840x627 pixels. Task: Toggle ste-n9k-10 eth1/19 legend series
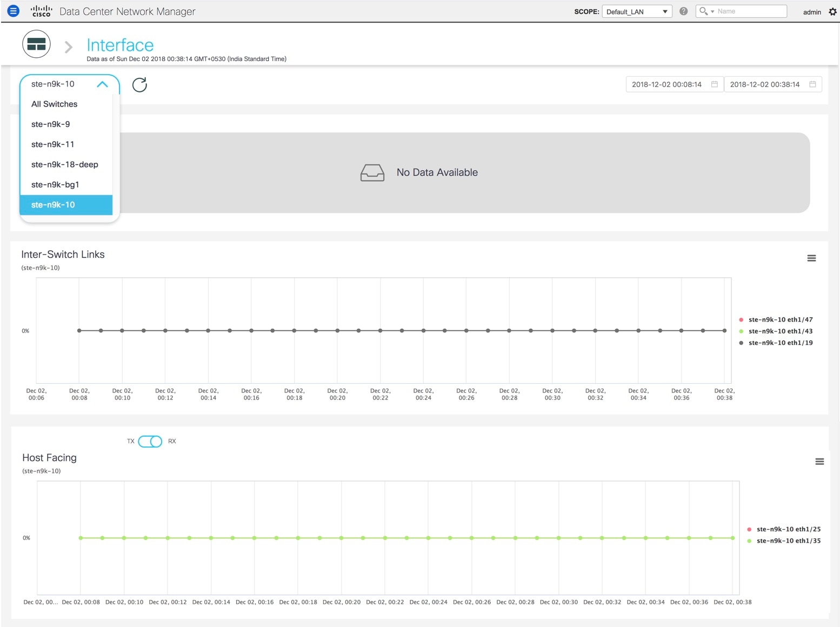click(x=776, y=343)
